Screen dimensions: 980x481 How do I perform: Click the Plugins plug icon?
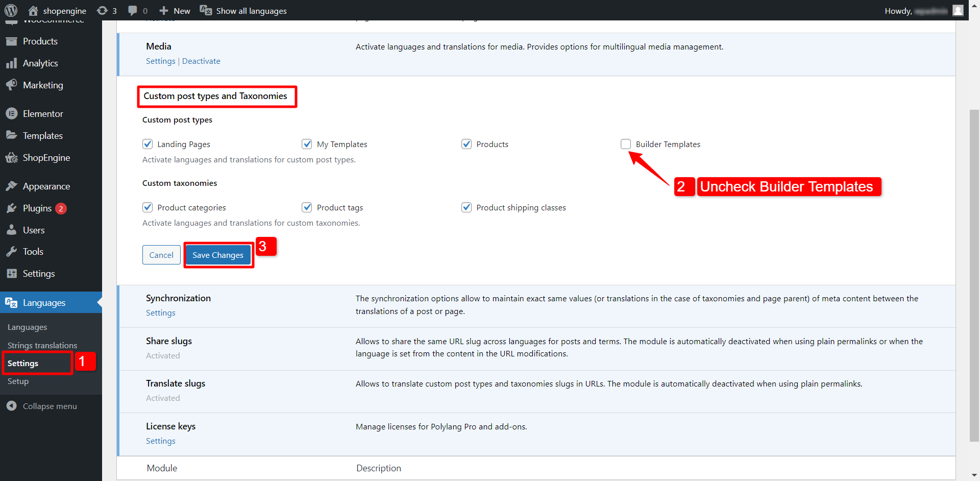point(11,208)
